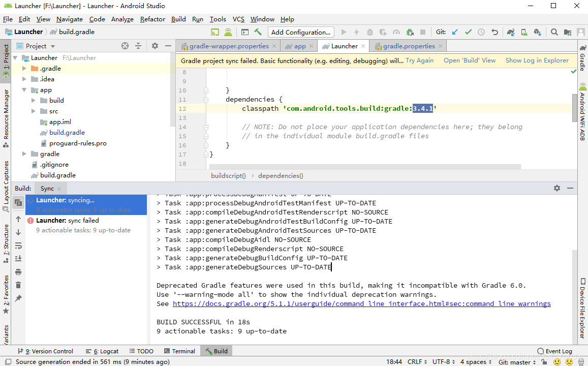The image size is (588, 366).
Task: Open SDK Manager icon in toolbar
Action: (538, 32)
